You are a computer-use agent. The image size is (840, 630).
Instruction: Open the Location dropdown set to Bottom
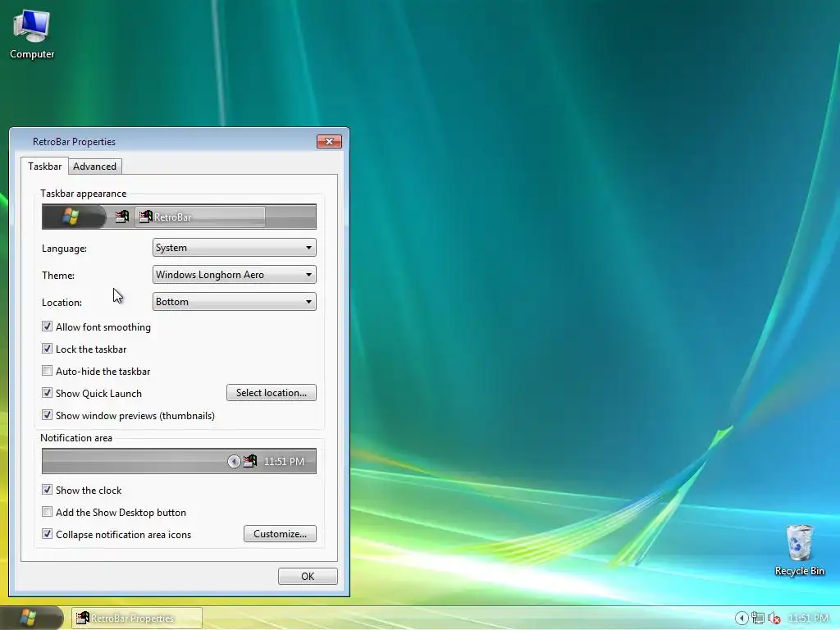click(234, 302)
